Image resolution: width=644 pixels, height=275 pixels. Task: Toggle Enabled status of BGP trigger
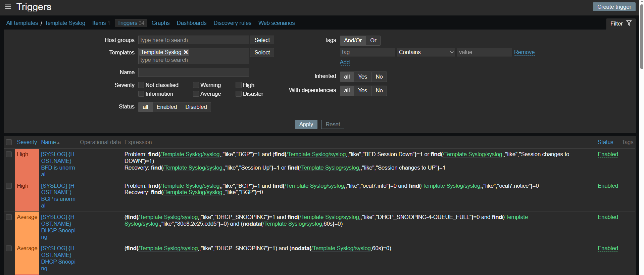[608, 186]
